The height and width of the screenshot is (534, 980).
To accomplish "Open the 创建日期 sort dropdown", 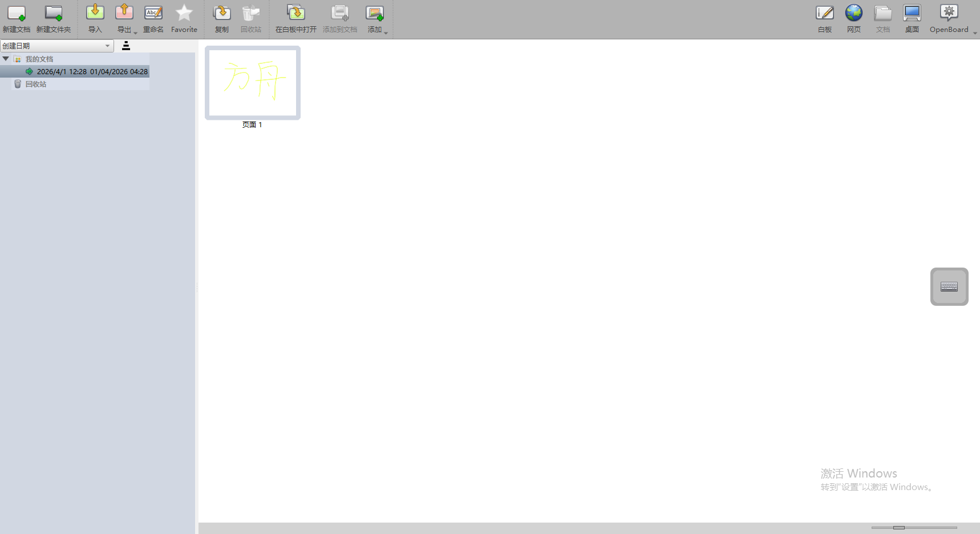I will point(107,46).
